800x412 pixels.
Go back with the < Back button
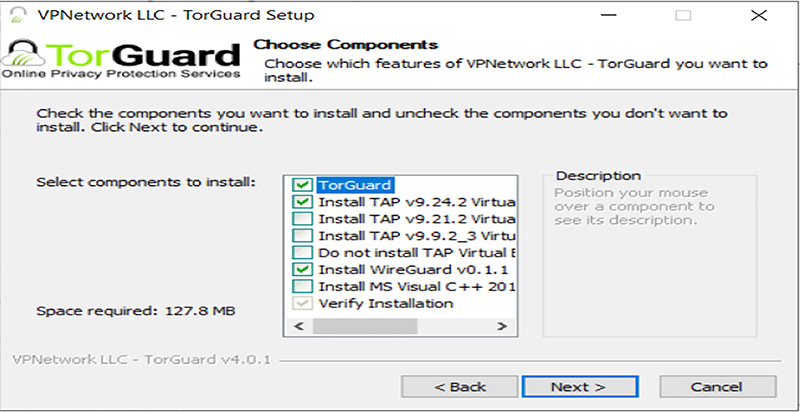pyautogui.click(x=460, y=387)
